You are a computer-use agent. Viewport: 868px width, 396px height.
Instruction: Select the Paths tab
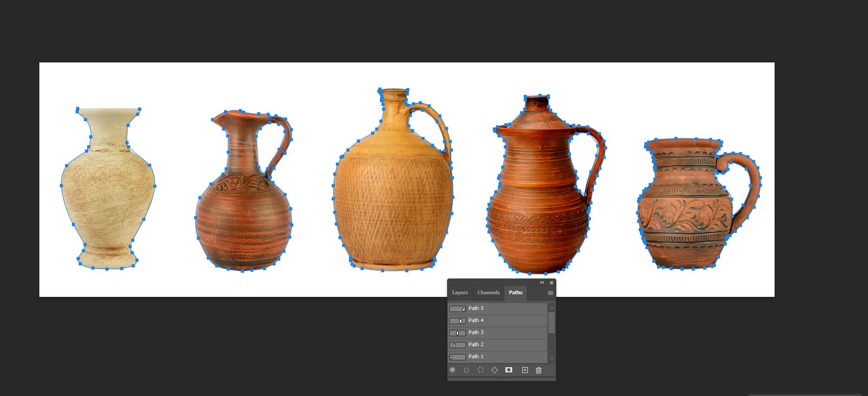point(515,293)
